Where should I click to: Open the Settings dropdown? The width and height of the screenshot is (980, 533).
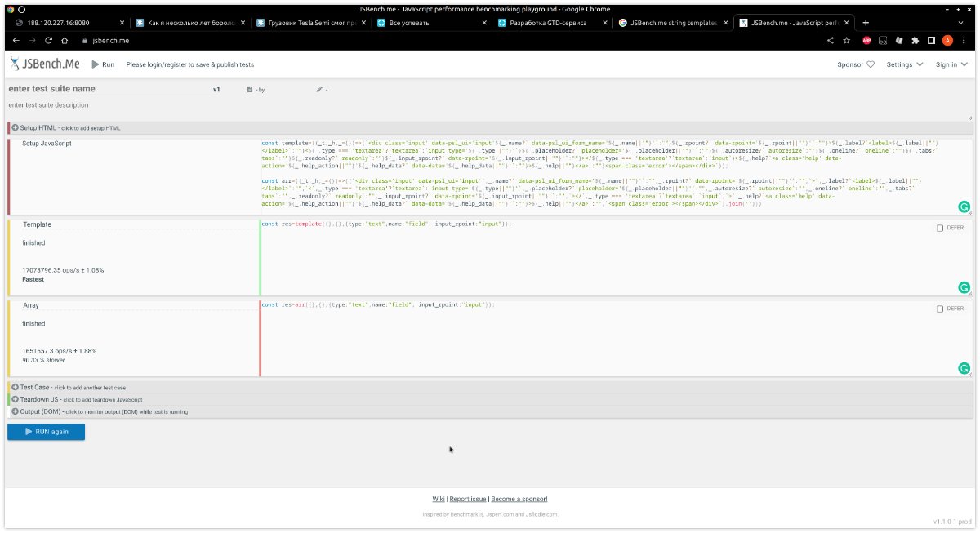tap(905, 64)
